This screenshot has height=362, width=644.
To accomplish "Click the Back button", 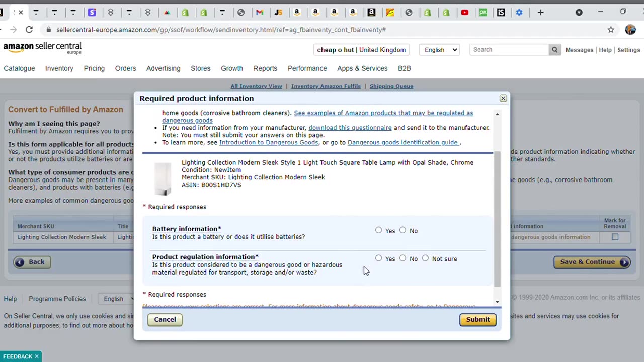I will pos(32,262).
